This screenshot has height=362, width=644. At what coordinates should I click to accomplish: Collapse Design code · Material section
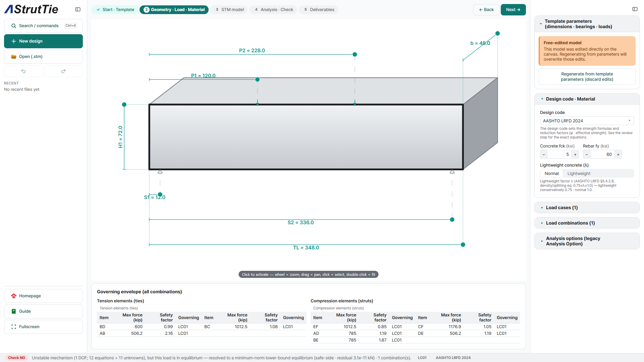[x=587, y=99]
